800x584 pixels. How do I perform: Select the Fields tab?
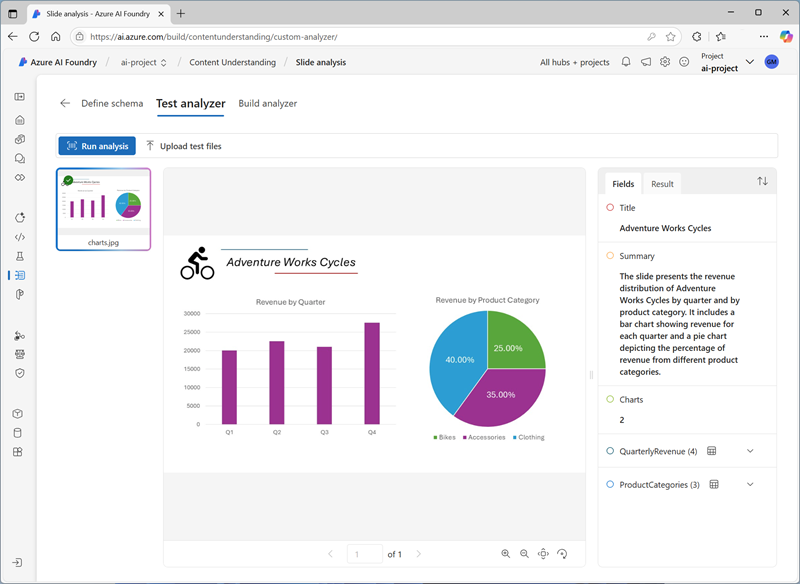(623, 184)
